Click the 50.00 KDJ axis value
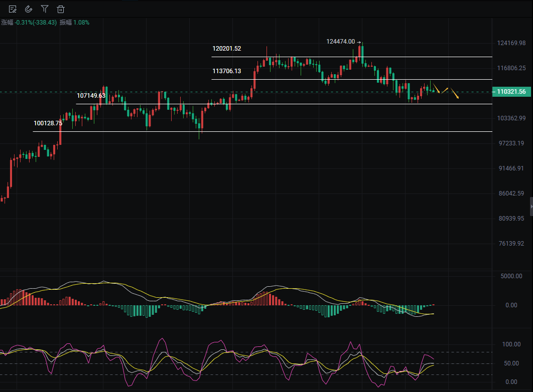The height and width of the screenshot is (392, 533). click(511, 363)
